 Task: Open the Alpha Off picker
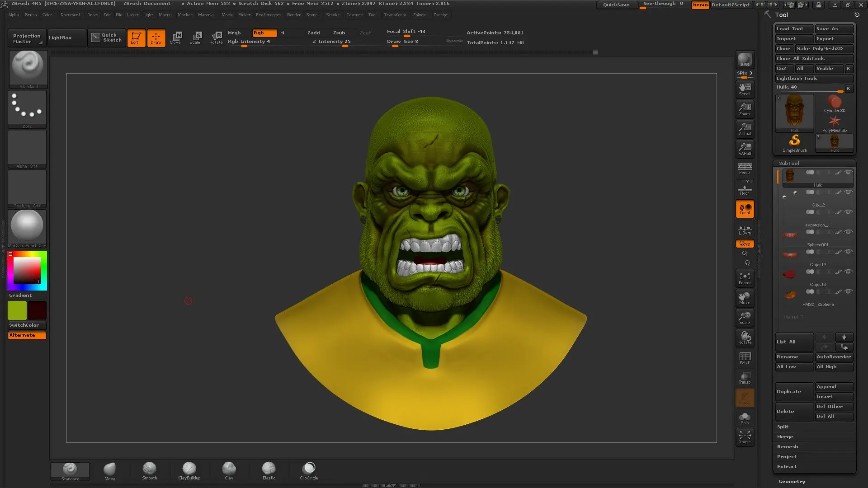[x=27, y=149]
